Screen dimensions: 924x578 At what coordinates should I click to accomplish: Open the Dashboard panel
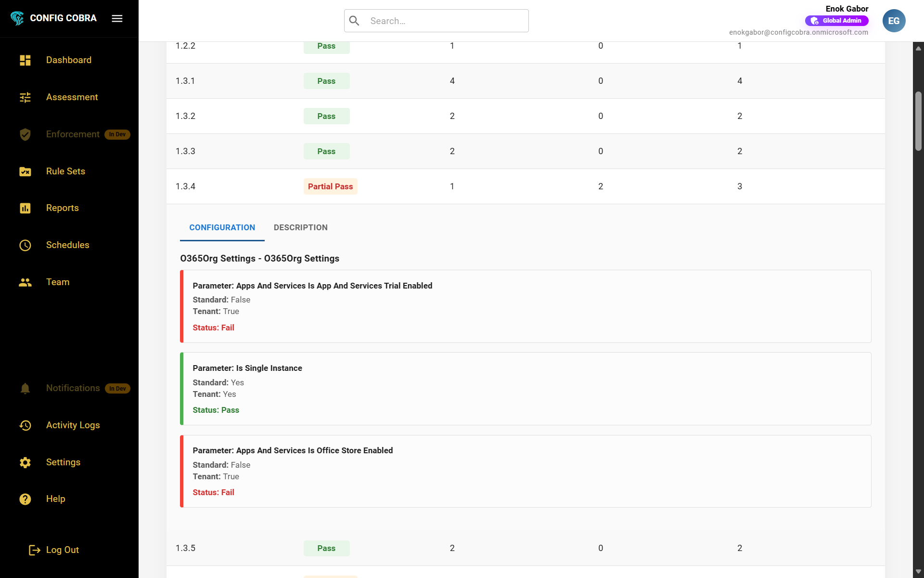(68, 60)
